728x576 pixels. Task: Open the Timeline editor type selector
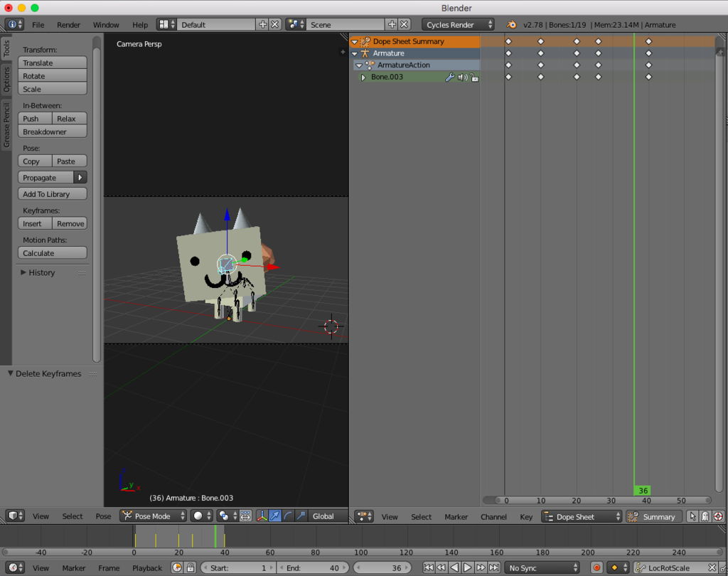[x=15, y=567]
